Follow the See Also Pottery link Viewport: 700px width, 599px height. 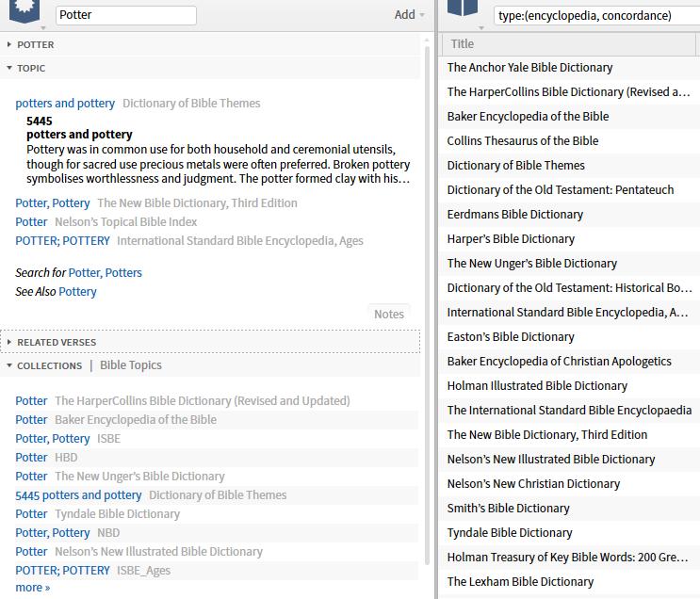point(77,291)
